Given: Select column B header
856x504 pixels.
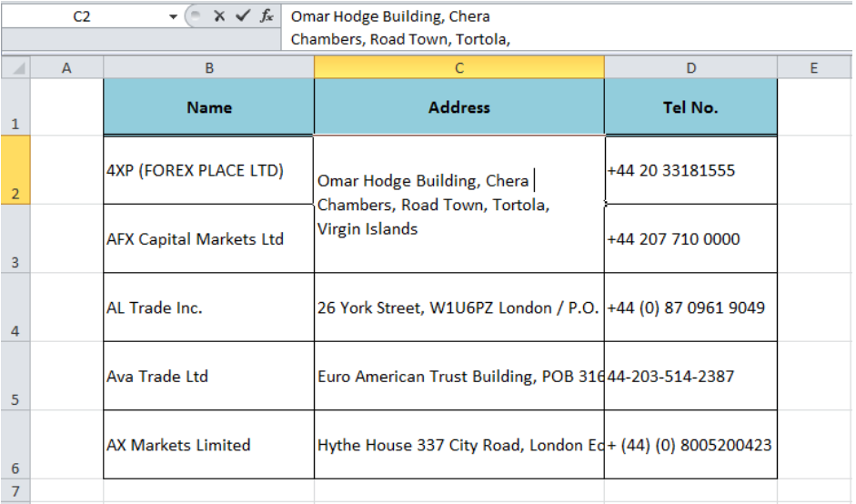Looking at the screenshot, I should pos(209,67).
